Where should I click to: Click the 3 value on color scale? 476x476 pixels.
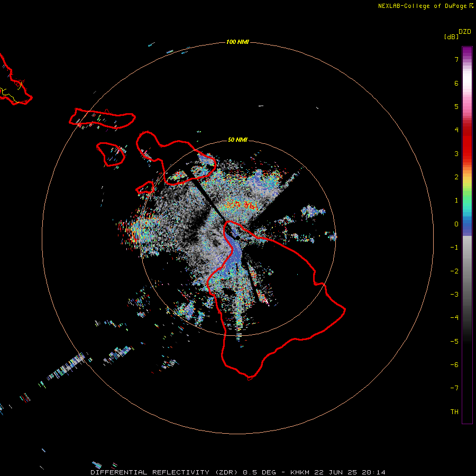(x=456, y=153)
